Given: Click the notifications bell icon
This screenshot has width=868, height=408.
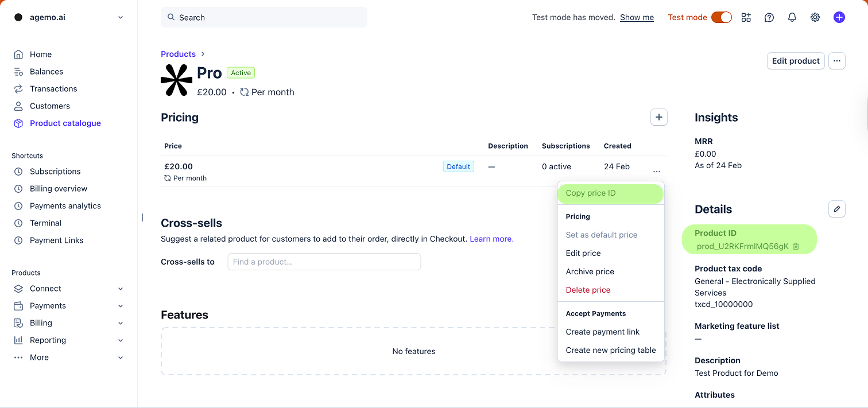Looking at the screenshot, I should click(792, 17).
